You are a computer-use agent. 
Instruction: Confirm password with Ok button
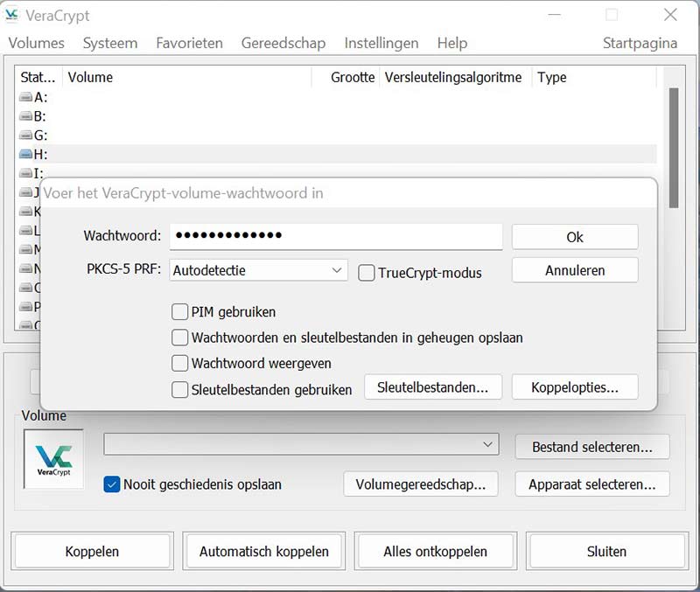[x=575, y=237]
